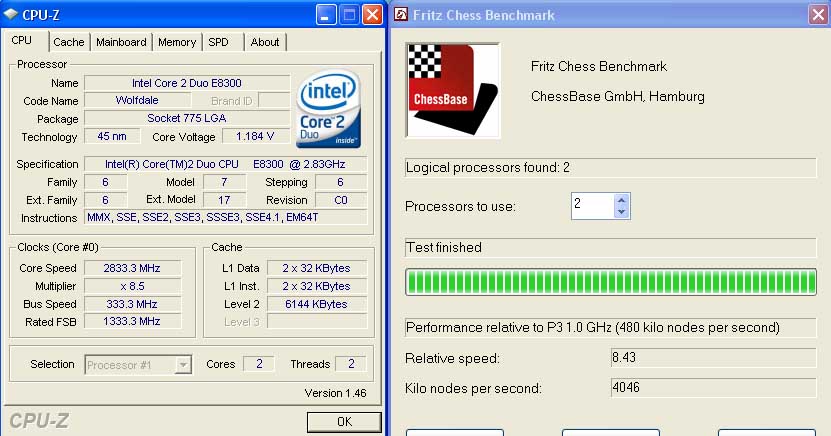The height and width of the screenshot is (436, 831).
Task: Click the Specification field with E8300 @ 2.83GHz
Action: point(226,164)
